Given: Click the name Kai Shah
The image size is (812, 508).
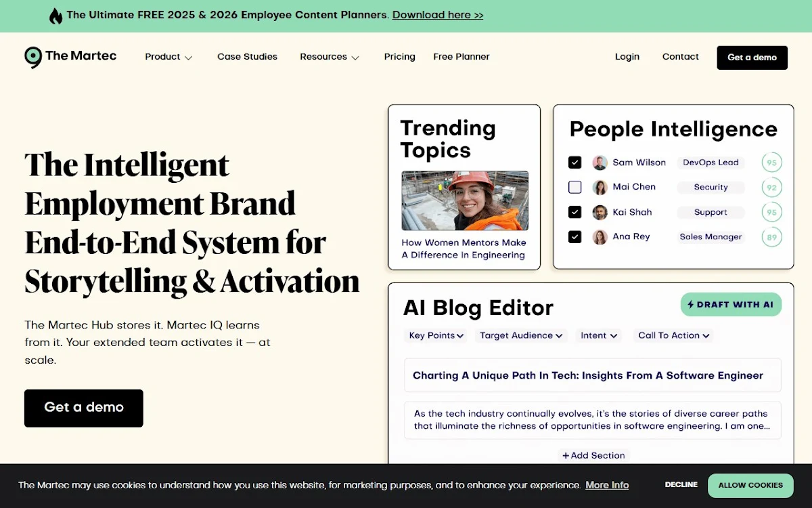Looking at the screenshot, I should tap(632, 212).
